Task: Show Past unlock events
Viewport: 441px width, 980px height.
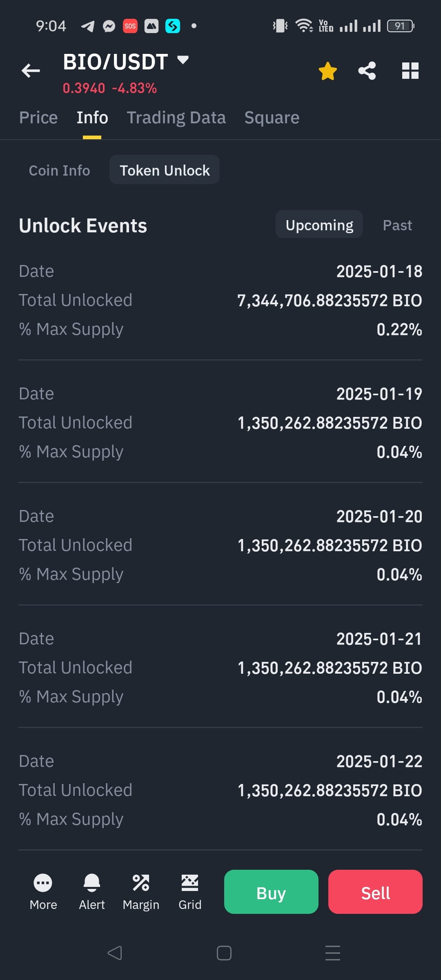Action: coord(397,225)
